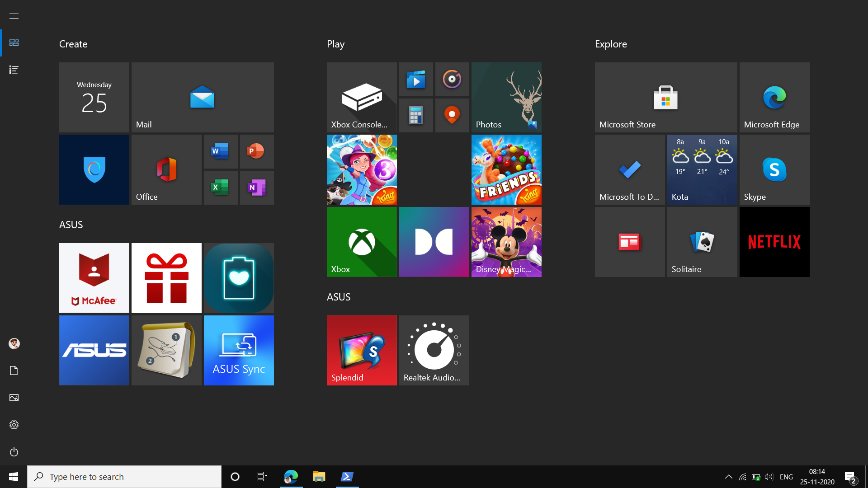Open Action Center notifications icon

click(x=850, y=477)
